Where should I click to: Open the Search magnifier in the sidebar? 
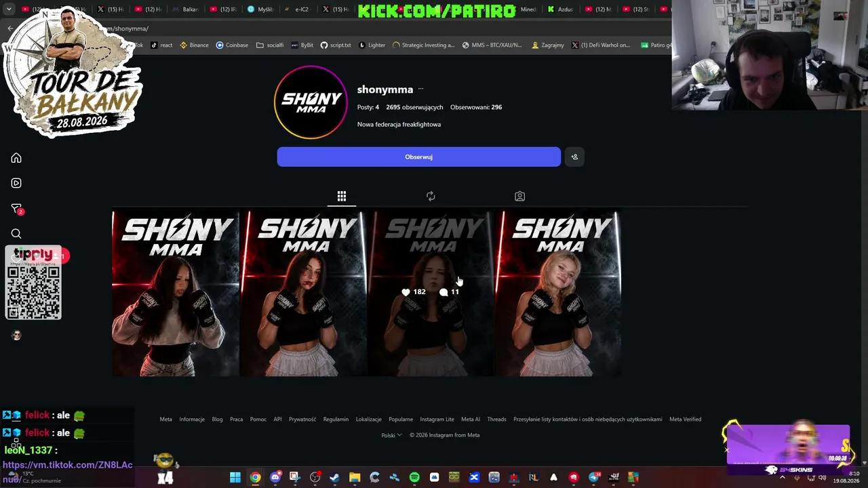pyautogui.click(x=16, y=234)
